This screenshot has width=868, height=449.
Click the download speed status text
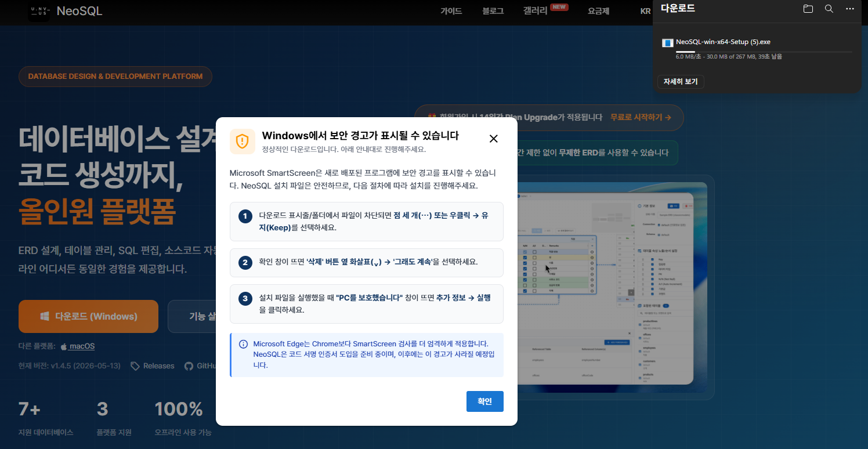click(x=729, y=57)
